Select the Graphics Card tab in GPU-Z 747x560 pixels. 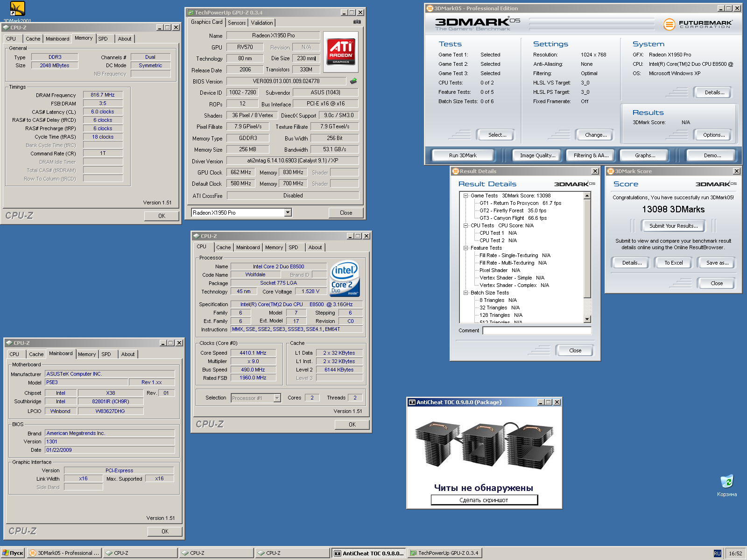tap(207, 22)
